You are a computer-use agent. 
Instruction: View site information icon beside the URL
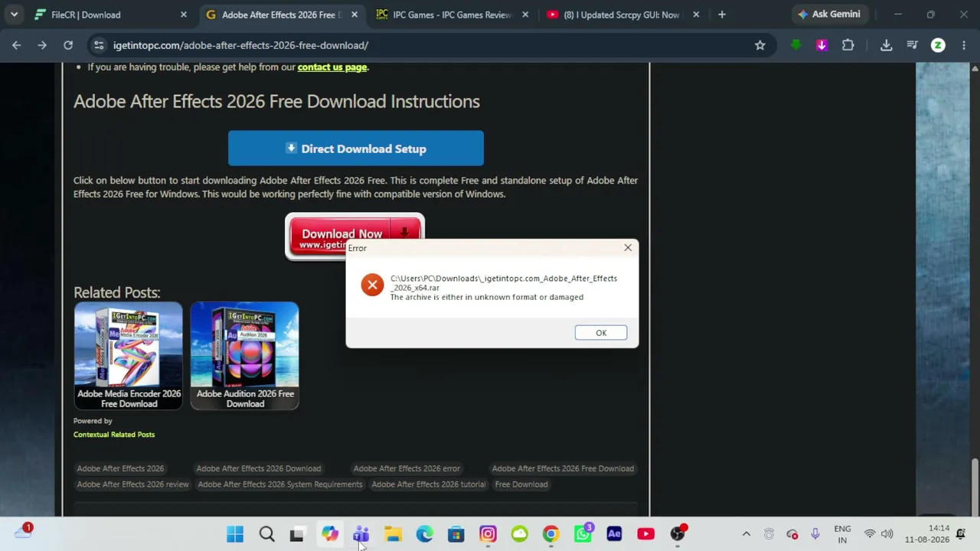click(x=99, y=45)
